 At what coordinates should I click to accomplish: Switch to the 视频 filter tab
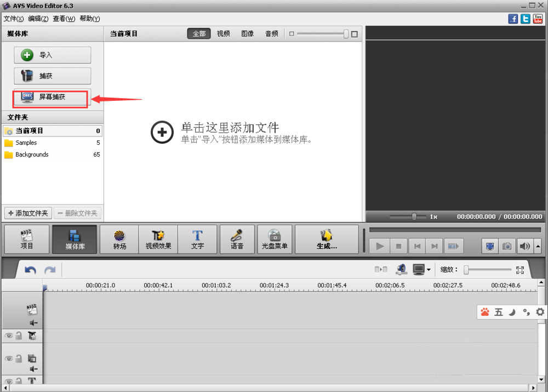[223, 33]
